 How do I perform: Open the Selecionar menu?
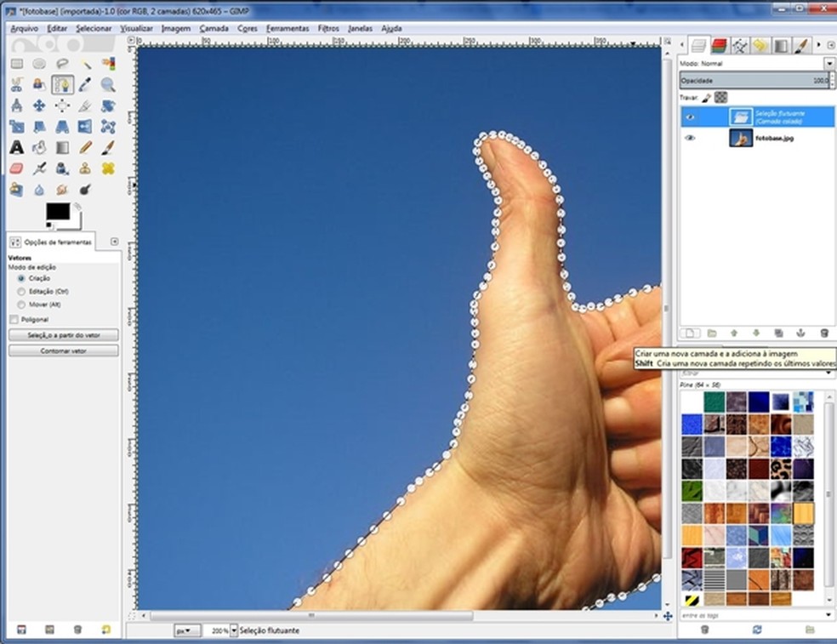(94, 28)
